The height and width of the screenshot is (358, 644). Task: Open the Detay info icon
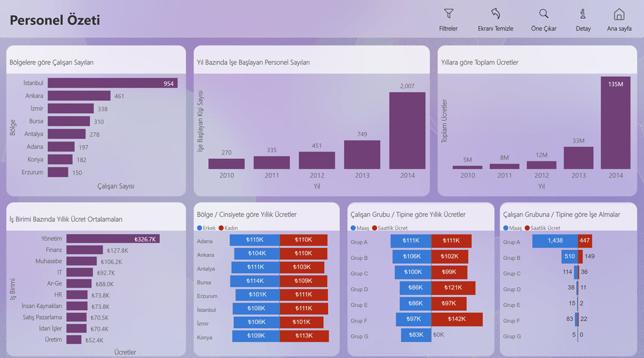coord(583,14)
